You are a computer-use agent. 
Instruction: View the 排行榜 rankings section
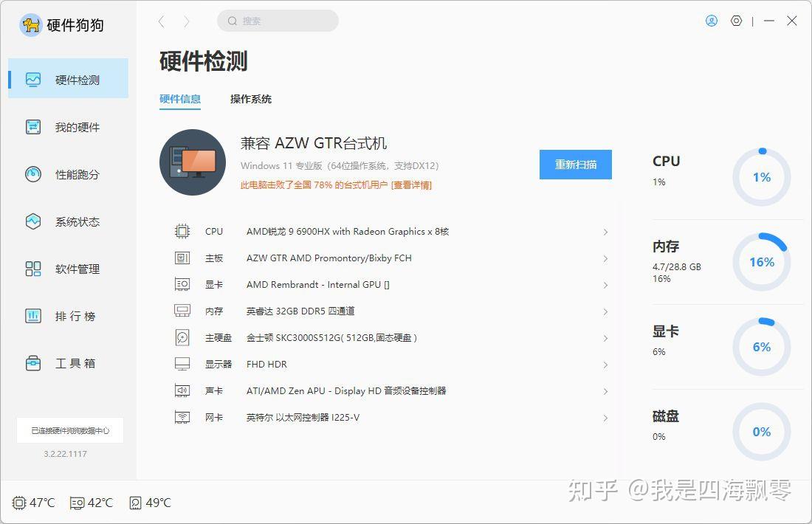[70, 316]
